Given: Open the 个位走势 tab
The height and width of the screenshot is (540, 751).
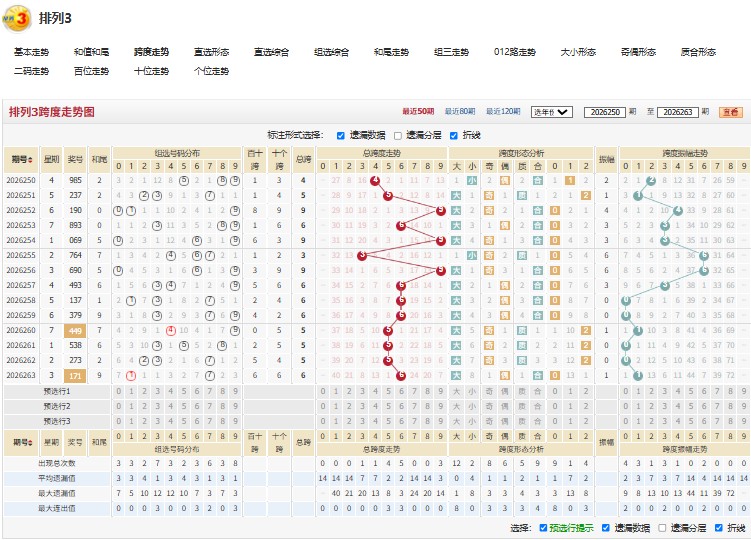Looking at the screenshot, I should pos(211,71).
